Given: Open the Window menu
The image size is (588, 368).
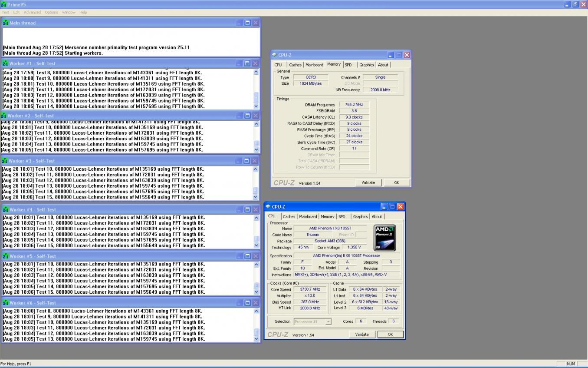Looking at the screenshot, I should [x=69, y=12].
